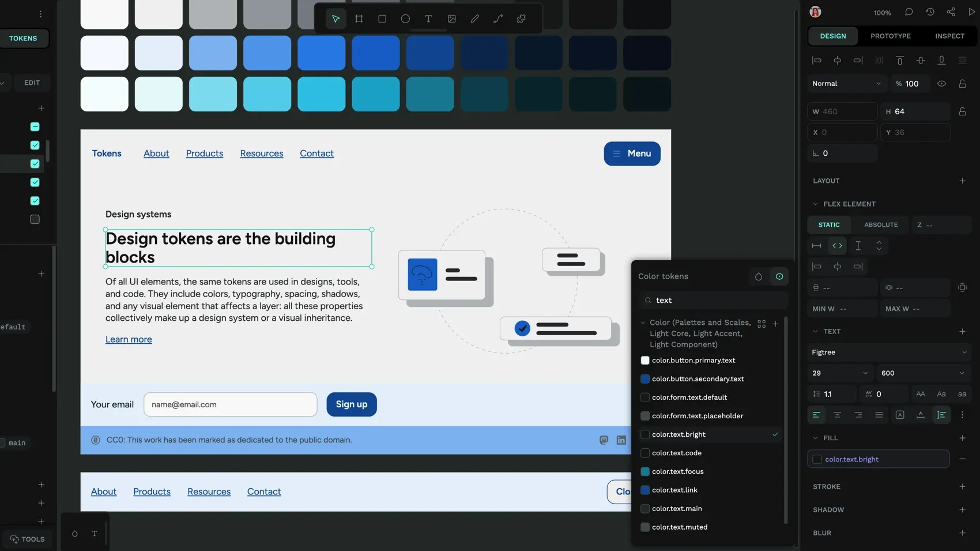Switch to the Inspect tab
Viewport: 980px width, 551px height.
click(x=949, y=36)
